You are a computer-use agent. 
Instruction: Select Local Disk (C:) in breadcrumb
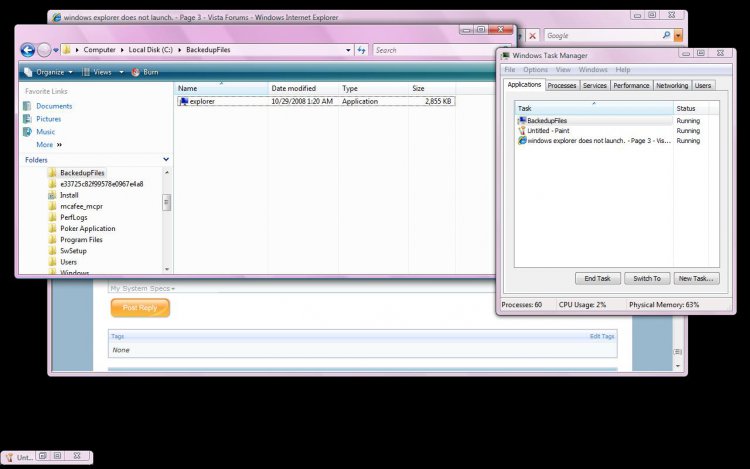coord(150,50)
